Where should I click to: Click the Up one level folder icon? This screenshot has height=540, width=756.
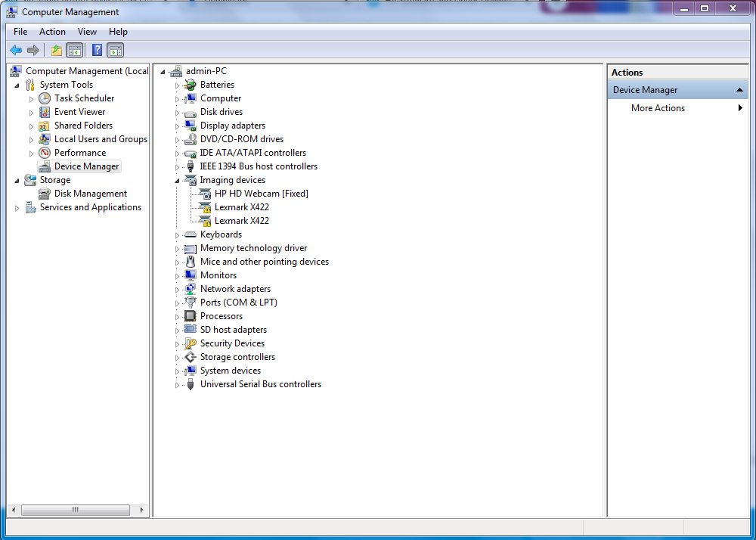coord(56,50)
